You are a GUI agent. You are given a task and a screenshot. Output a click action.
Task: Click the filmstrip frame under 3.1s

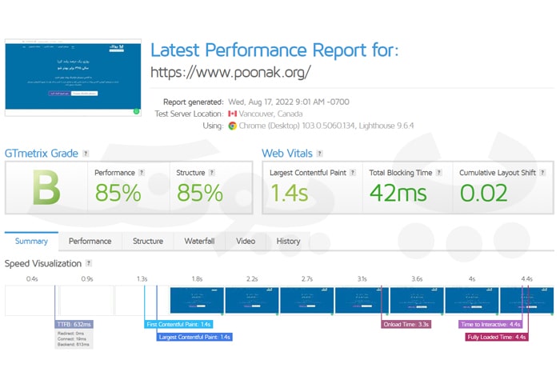362,302
